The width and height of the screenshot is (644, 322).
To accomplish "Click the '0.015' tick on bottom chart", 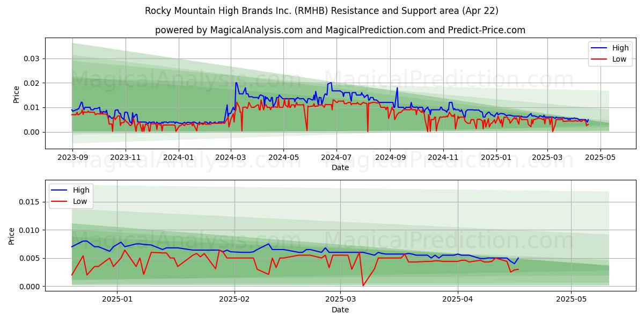I will [31, 202].
